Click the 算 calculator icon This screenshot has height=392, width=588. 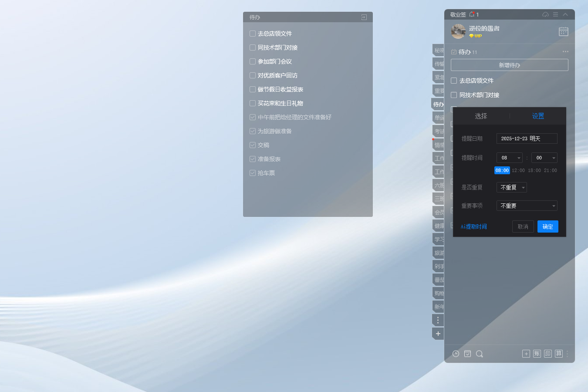pyautogui.click(x=559, y=354)
